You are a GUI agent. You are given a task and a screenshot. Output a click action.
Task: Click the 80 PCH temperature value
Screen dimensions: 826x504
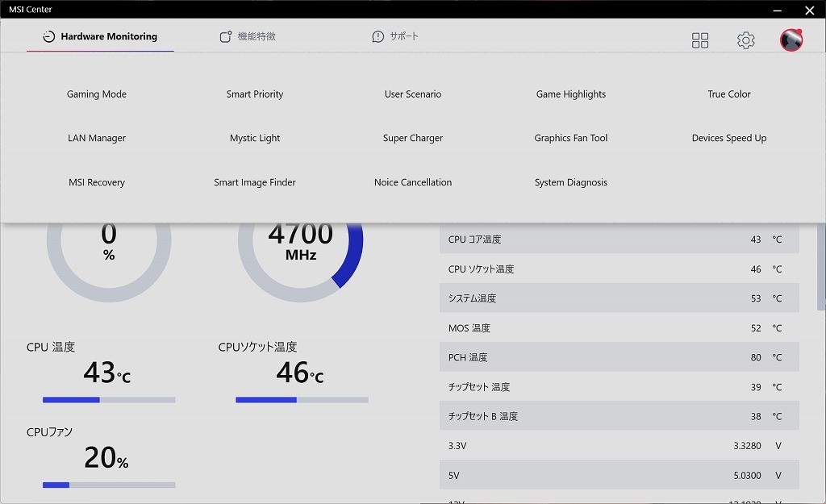coord(756,357)
